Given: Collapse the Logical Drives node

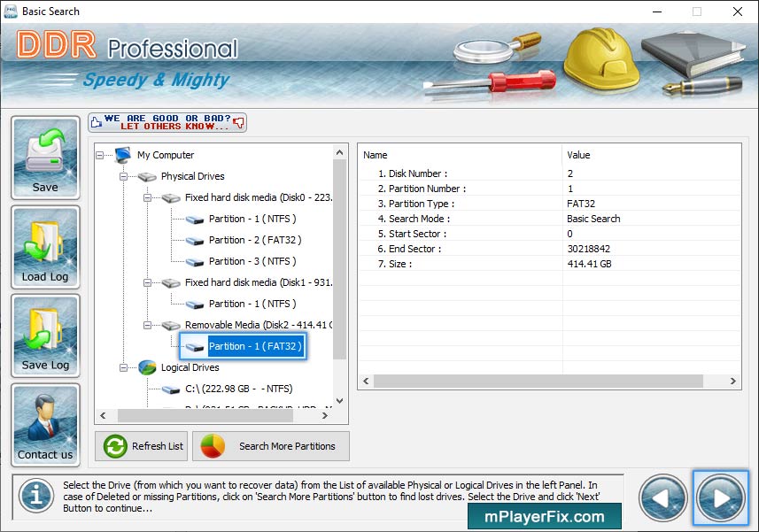Looking at the screenshot, I should point(123,368).
